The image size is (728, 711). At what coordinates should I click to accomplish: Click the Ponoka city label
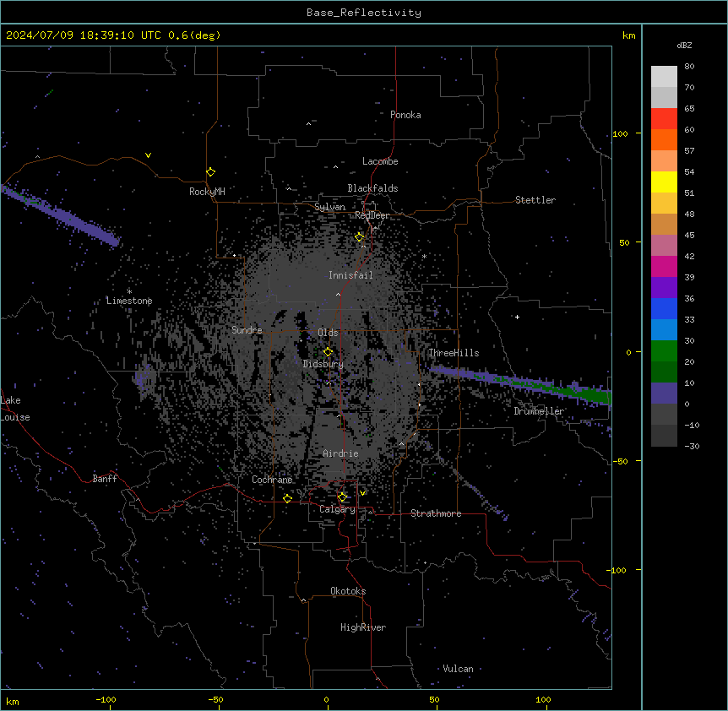405,115
